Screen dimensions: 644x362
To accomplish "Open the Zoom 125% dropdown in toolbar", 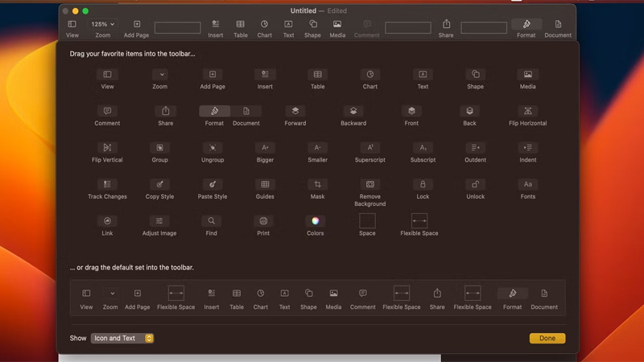I will 102,25.
